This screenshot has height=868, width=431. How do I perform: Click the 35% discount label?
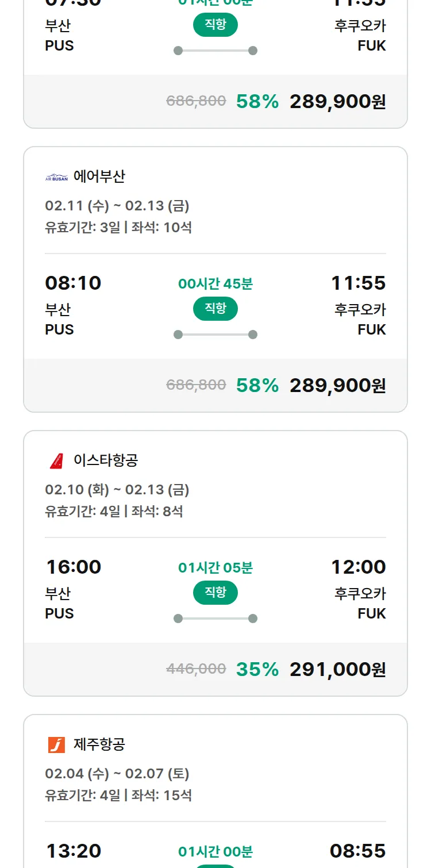click(x=257, y=669)
